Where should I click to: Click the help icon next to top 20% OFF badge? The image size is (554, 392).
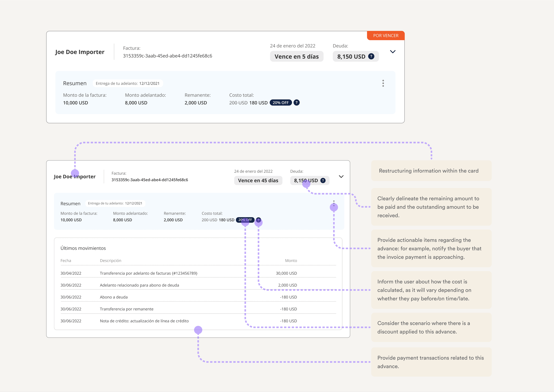(296, 103)
